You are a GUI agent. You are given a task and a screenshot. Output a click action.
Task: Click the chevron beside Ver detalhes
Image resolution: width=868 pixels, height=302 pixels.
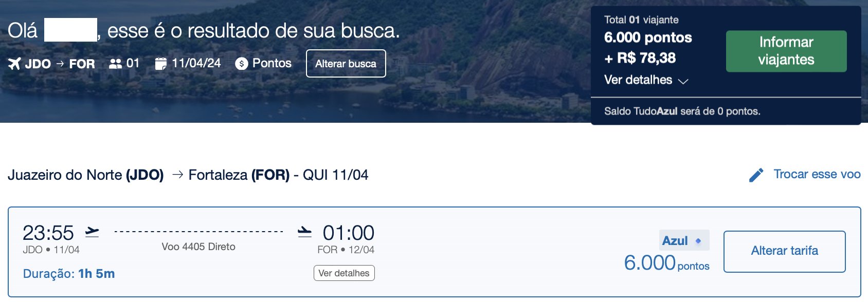(x=683, y=81)
